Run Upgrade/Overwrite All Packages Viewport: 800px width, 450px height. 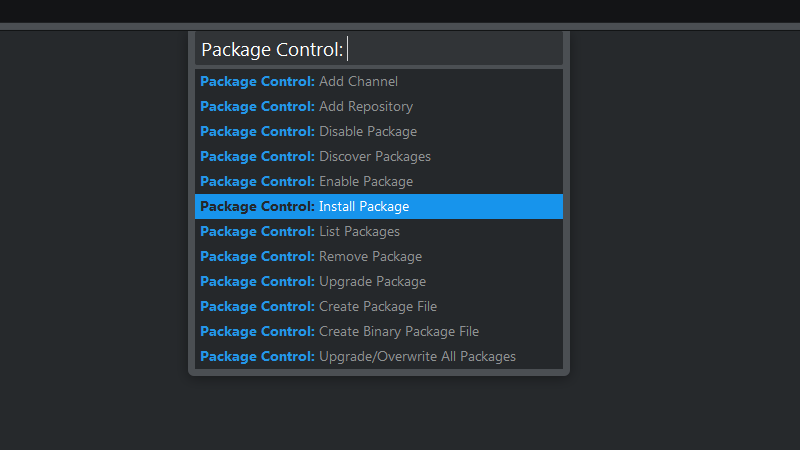[x=378, y=357]
